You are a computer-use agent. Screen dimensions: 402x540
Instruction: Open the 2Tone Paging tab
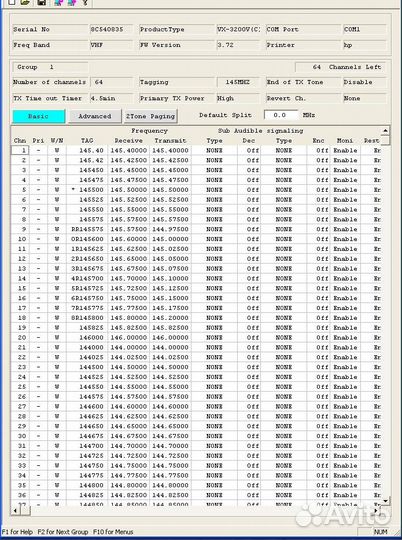pos(150,116)
